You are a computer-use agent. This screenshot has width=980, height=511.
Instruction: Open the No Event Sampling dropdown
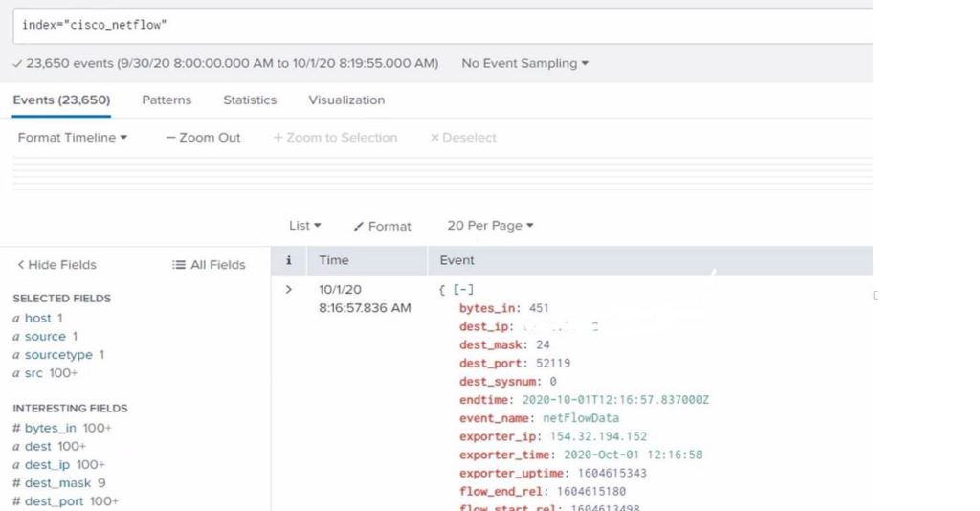[x=524, y=64]
